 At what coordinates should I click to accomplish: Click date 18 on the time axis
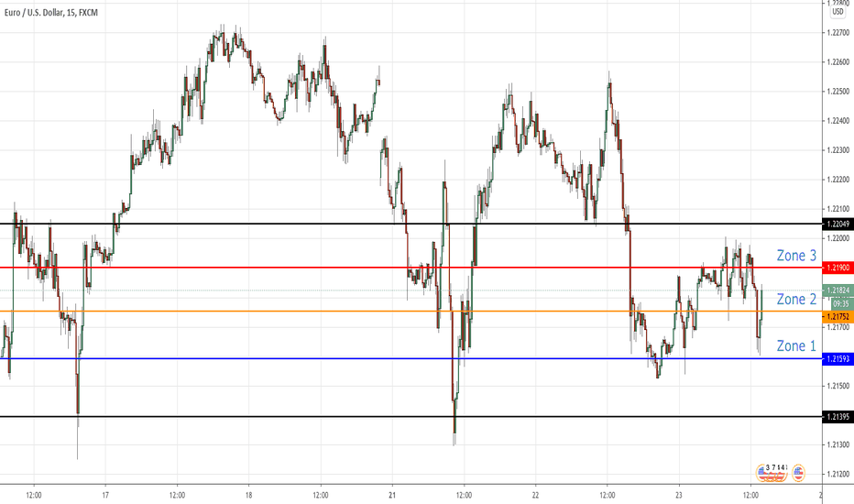249,495
